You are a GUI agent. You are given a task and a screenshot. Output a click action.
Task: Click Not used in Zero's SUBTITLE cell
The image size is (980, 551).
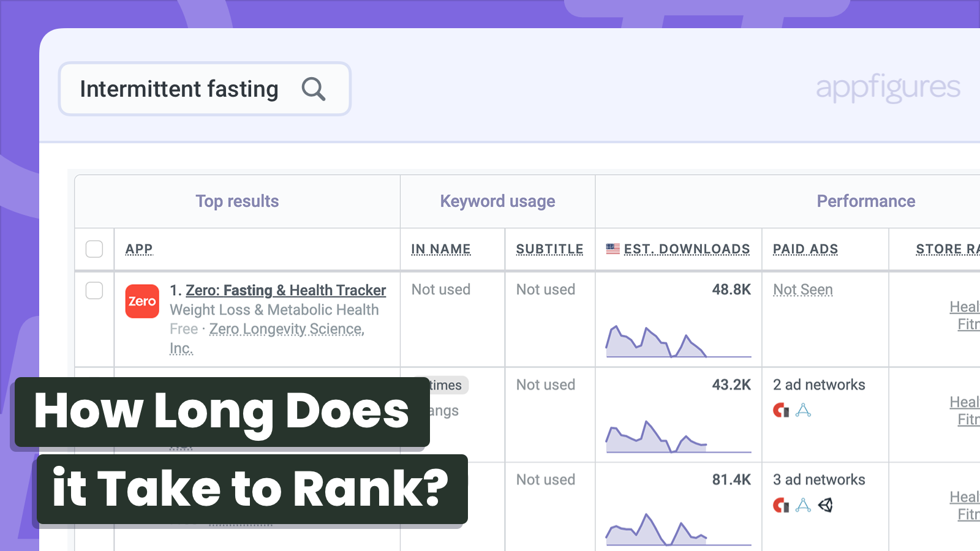pyautogui.click(x=546, y=290)
